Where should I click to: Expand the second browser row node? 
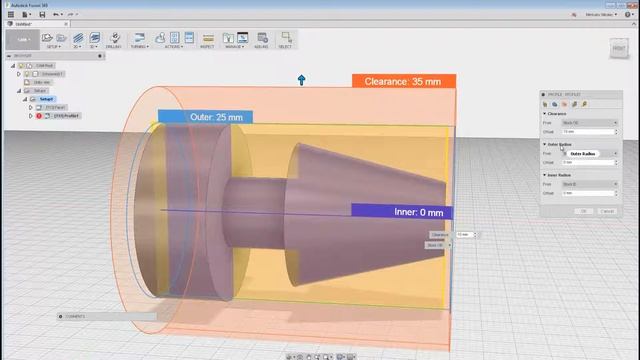pyautogui.click(x=19, y=74)
